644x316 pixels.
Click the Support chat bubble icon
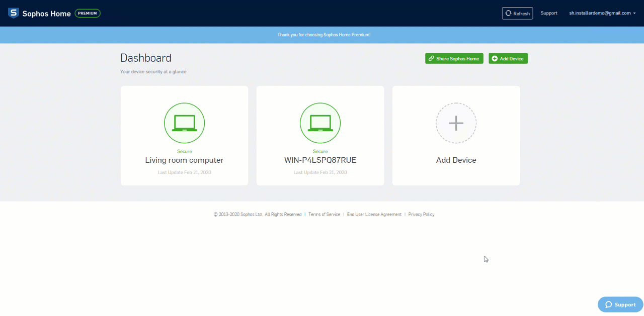tap(608, 304)
